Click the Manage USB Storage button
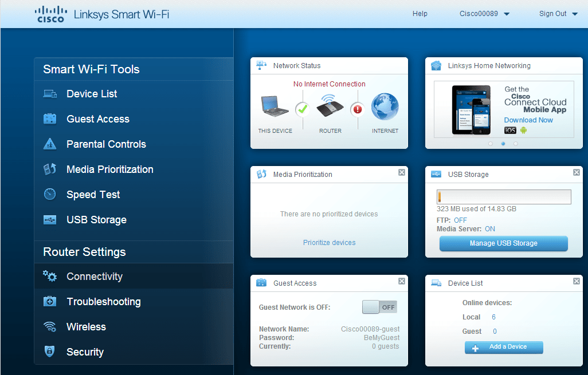 (503, 243)
